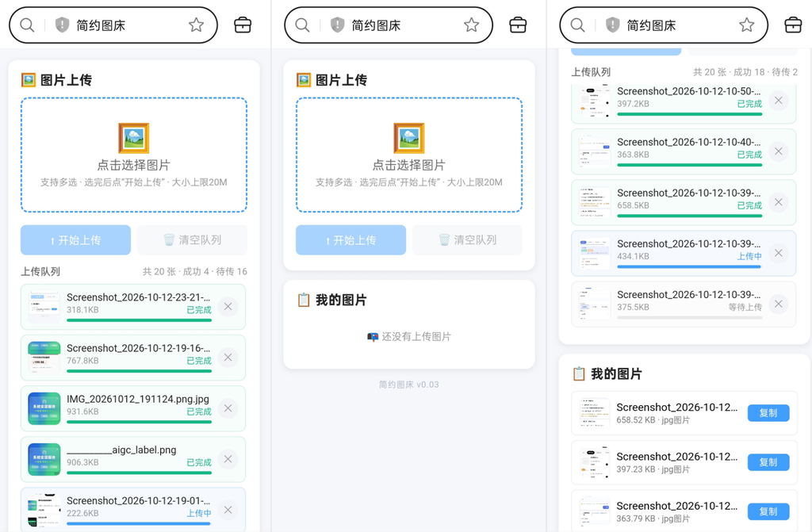This screenshot has width=812, height=532.
Task: Bookmark page with star in middle screen
Action: coord(471,25)
